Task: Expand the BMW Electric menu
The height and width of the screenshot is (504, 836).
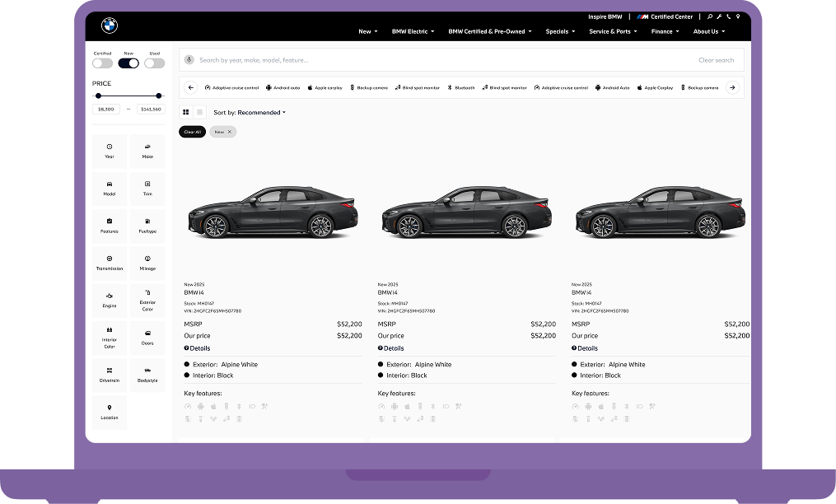Action: point(413,31)
